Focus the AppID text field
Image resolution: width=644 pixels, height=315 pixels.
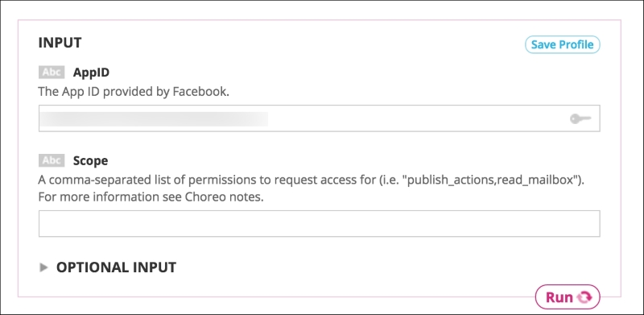point(319,118)
